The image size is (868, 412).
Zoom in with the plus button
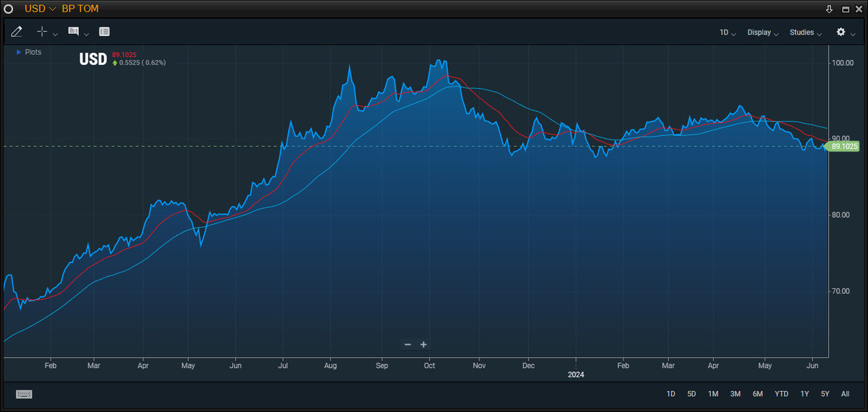coord(424,344)
